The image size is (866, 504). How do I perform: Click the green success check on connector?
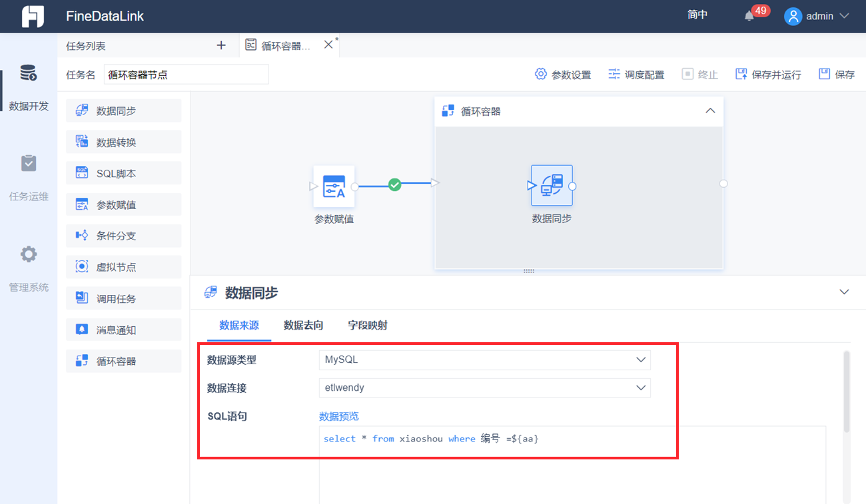coord(395,184)
